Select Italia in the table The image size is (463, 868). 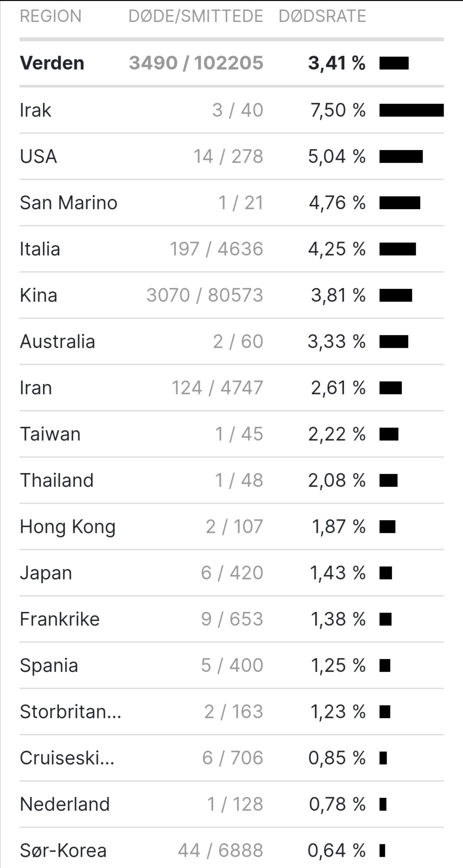pos(231,249)
